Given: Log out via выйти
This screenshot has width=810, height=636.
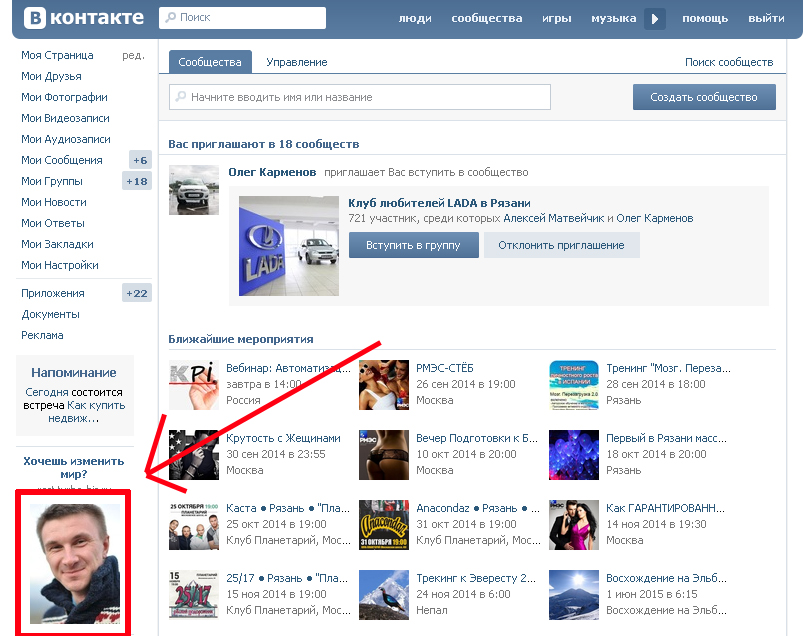Looking at the screenshot, I should 766,19.
